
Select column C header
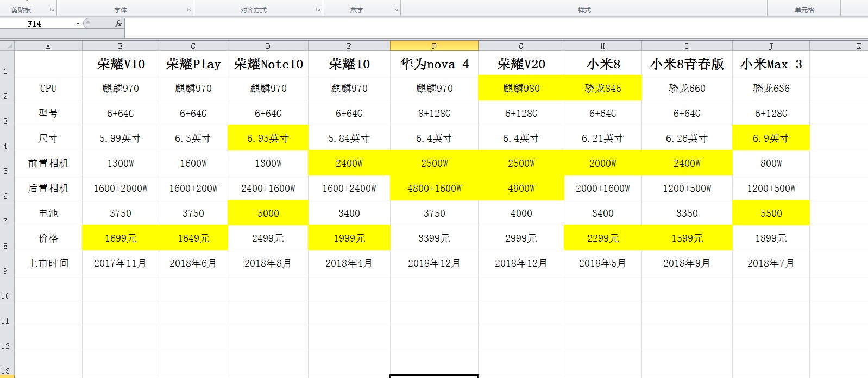point(193,46)
